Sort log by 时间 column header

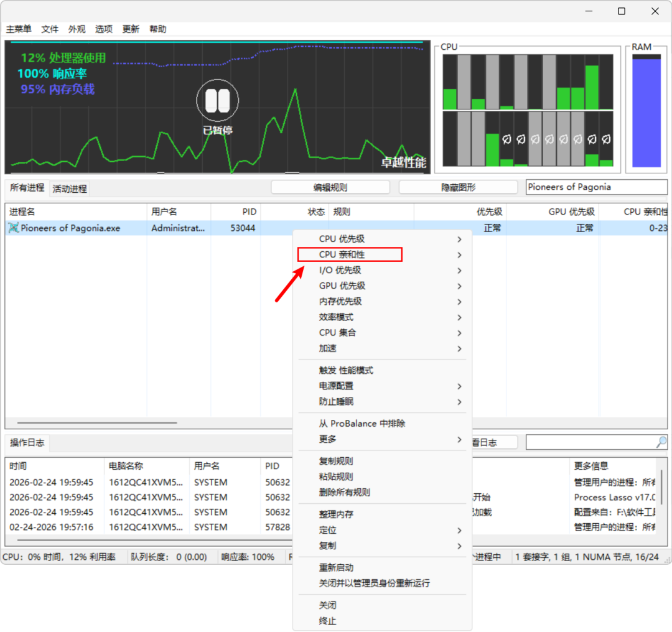pos(55,466)
